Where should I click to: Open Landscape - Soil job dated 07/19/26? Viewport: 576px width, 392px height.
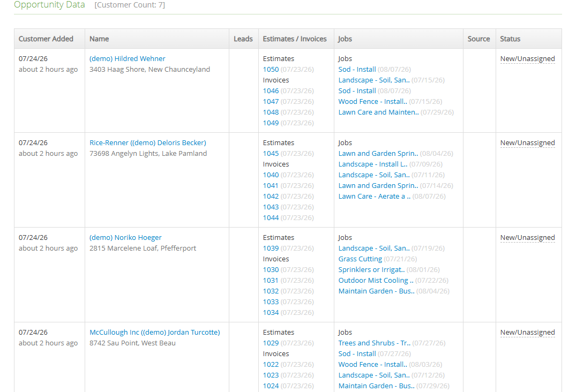pos(374,248)
